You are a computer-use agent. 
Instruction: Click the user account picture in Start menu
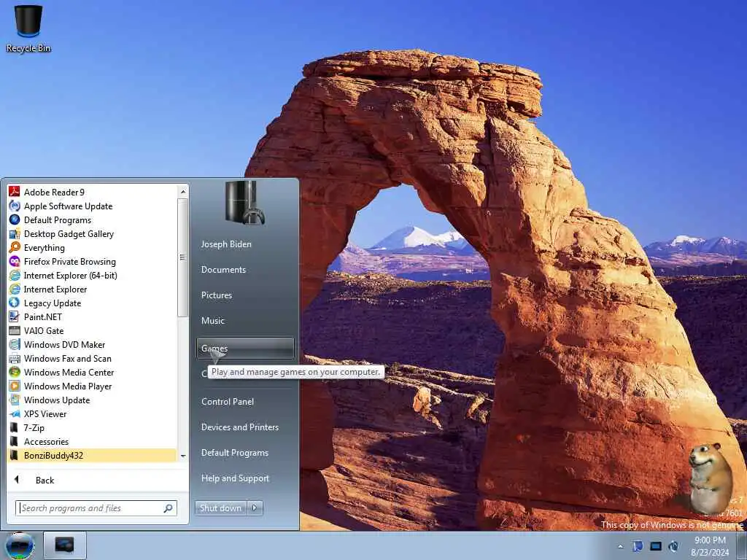click(x=244, y=202)
